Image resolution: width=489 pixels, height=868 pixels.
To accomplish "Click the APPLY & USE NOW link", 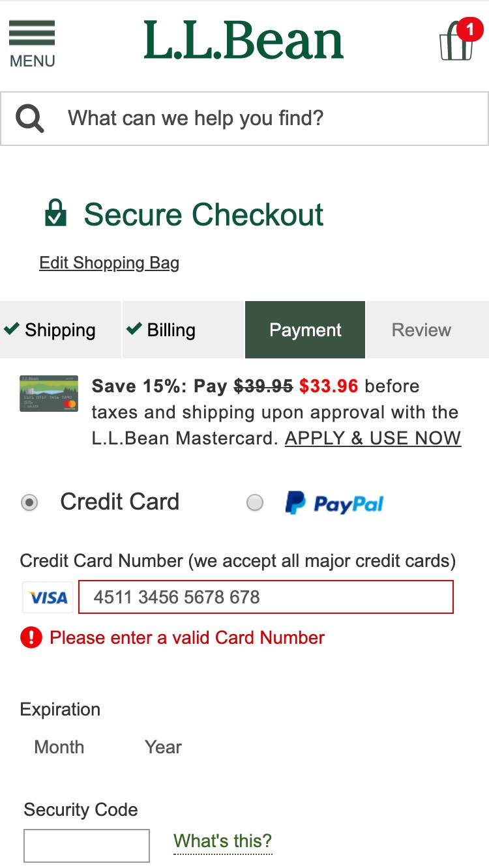I will 373,438.
